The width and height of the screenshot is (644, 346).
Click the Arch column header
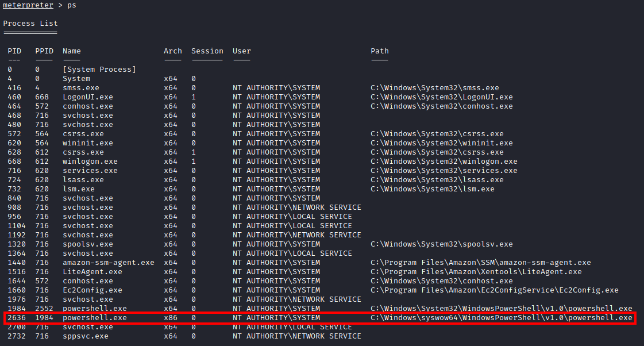click(172, 51)
